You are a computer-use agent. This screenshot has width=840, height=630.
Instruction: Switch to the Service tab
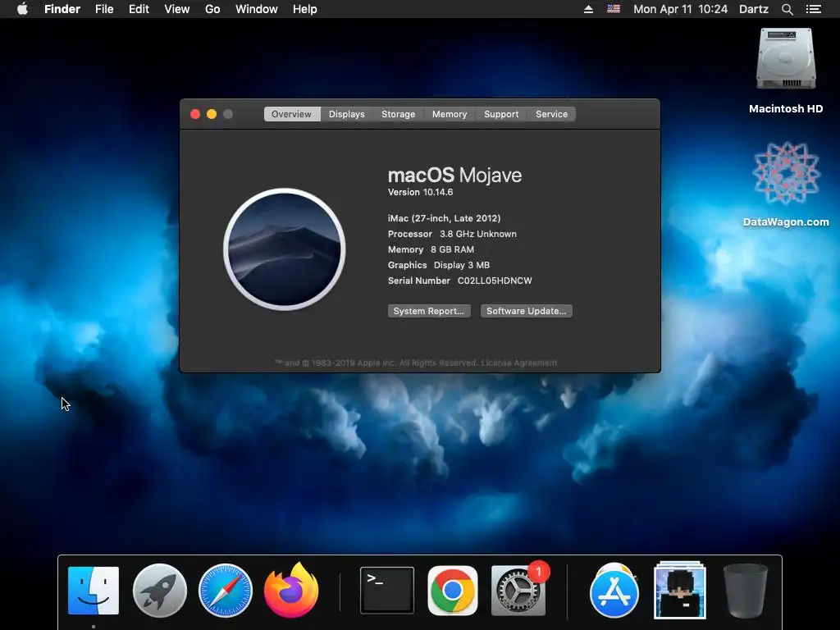551,114
